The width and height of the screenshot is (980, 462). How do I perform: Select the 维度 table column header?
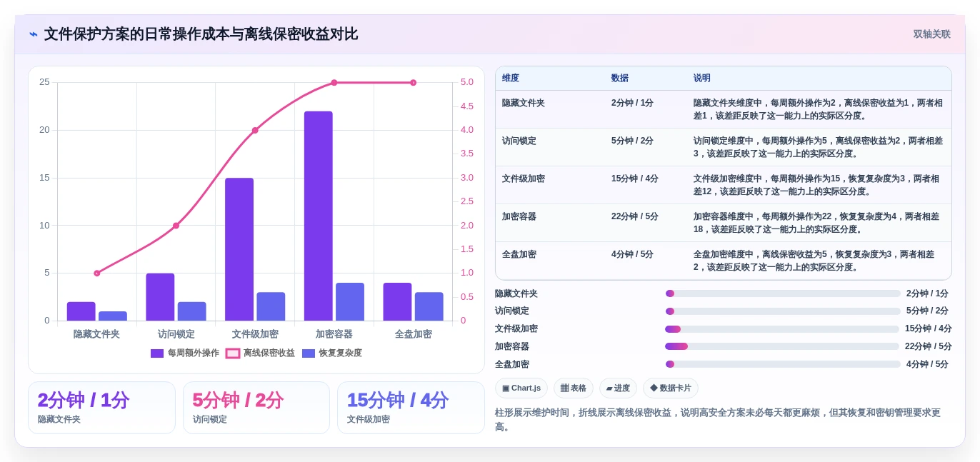[x=511, y=79]
